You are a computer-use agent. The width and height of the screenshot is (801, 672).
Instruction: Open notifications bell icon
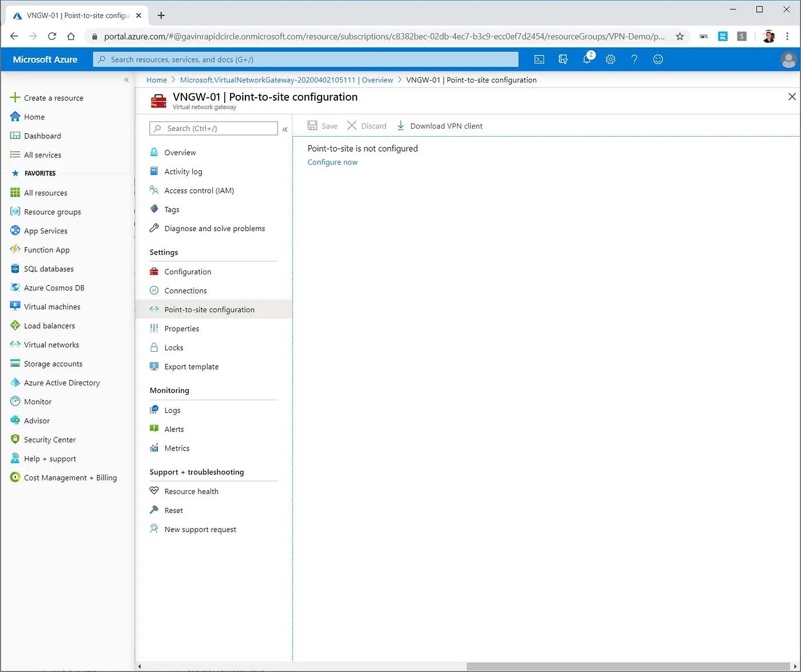pos(588,59)
